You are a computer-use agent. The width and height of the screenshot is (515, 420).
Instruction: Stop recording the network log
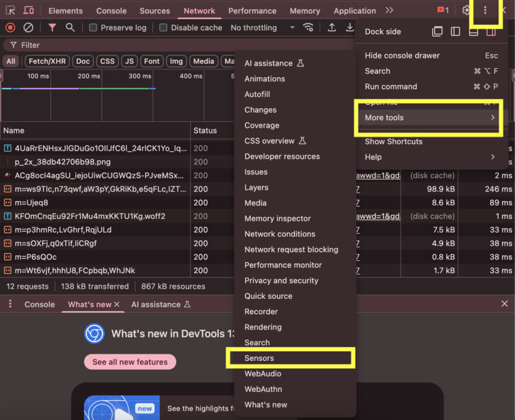10,28
